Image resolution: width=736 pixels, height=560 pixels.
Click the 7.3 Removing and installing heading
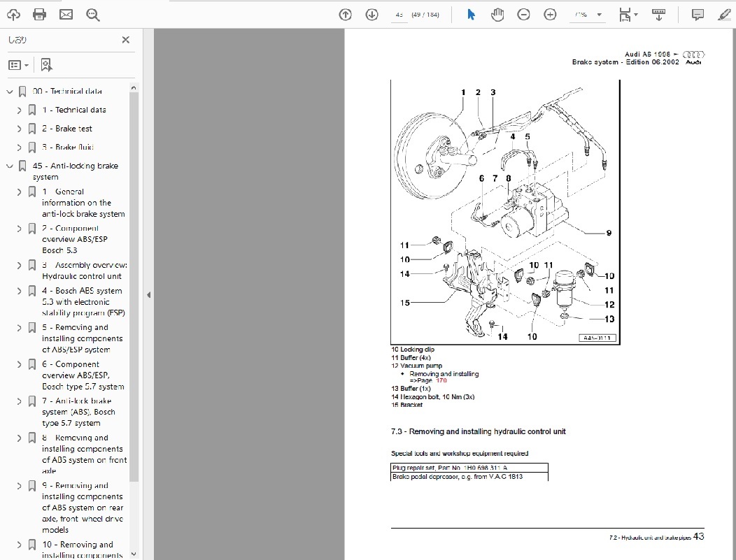pos(479,431)
